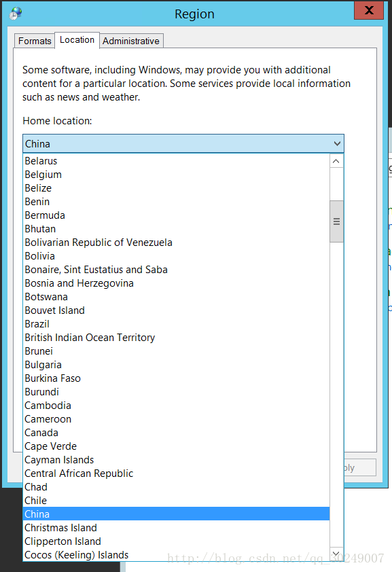The width and height of the screenshot is (392, 572).
Task: Click the Region globe icon in title bar
Action: coord(16,14)
